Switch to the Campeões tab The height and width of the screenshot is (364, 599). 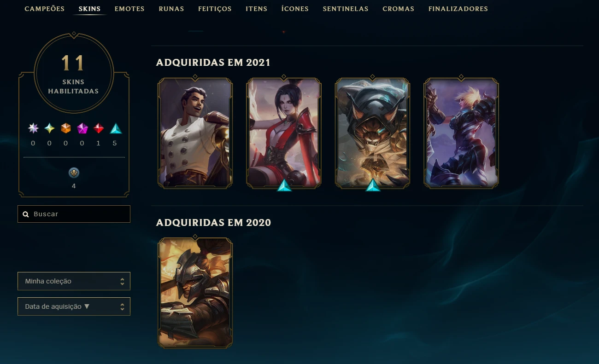pos(45,9)
